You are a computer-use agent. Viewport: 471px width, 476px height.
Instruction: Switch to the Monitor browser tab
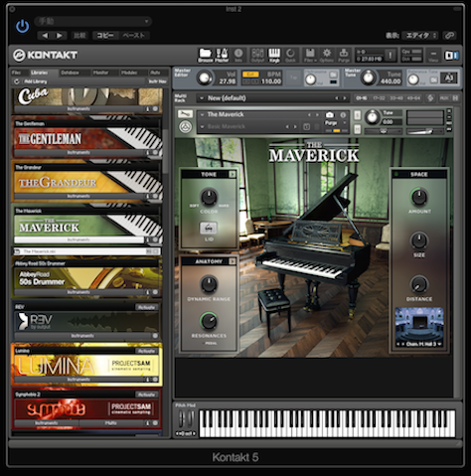[100, 73]
